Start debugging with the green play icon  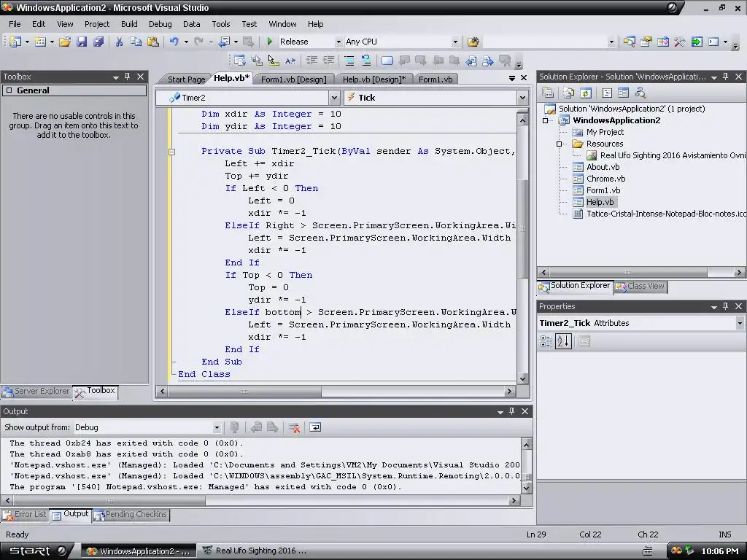coord(270,42)
